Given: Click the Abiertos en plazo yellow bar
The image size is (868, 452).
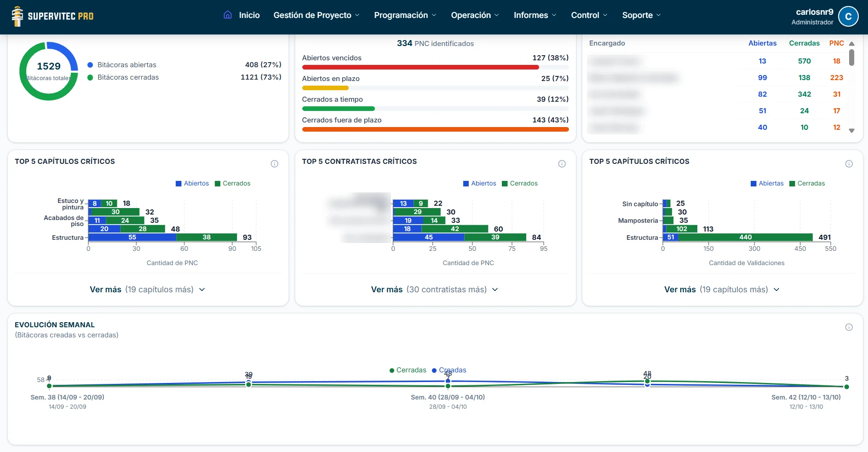Looking at the screenshot, I should pyautogui.click(x=325, y=88).
